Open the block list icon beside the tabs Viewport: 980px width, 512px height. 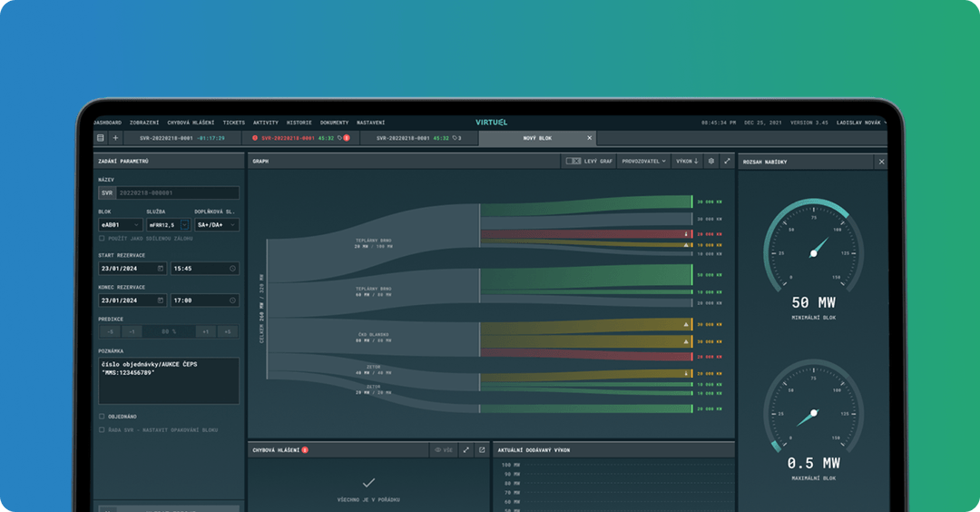click(x=101, y=138)
